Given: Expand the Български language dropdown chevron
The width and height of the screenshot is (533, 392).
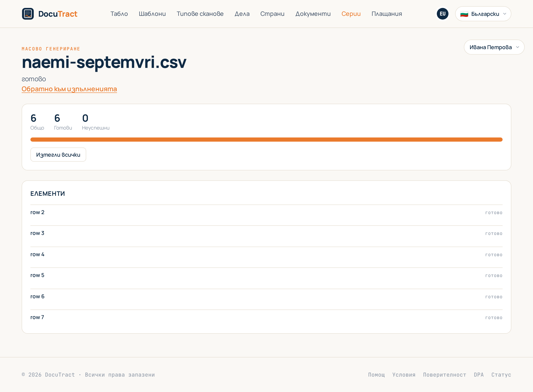Looking at the screenshot, I should (x=504, y=14).
